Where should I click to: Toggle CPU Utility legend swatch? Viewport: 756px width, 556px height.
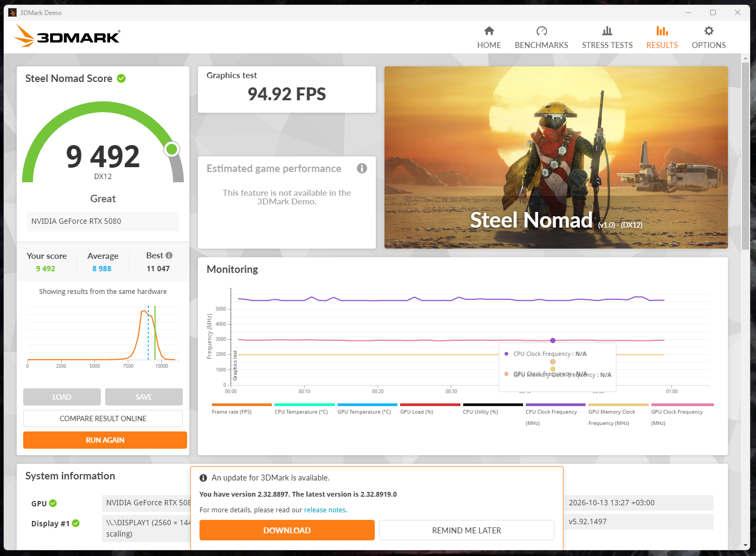click(x=493, y=404)
